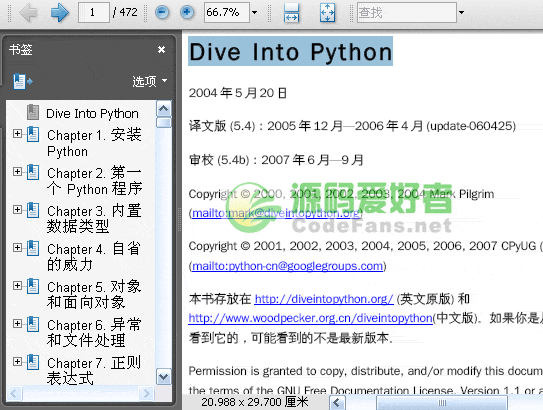
Task: Expand Chapter 4 自省的威力 node
Action: (x=17, y=248)
